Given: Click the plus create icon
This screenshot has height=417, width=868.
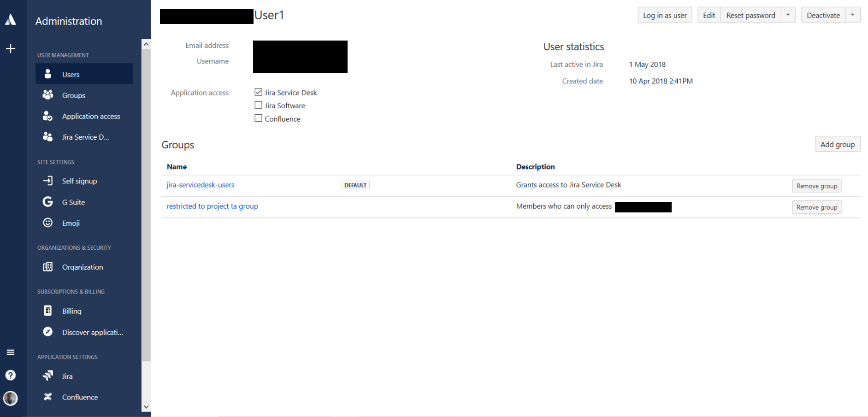Looking at the screenshot, I should tap(11, 48).
